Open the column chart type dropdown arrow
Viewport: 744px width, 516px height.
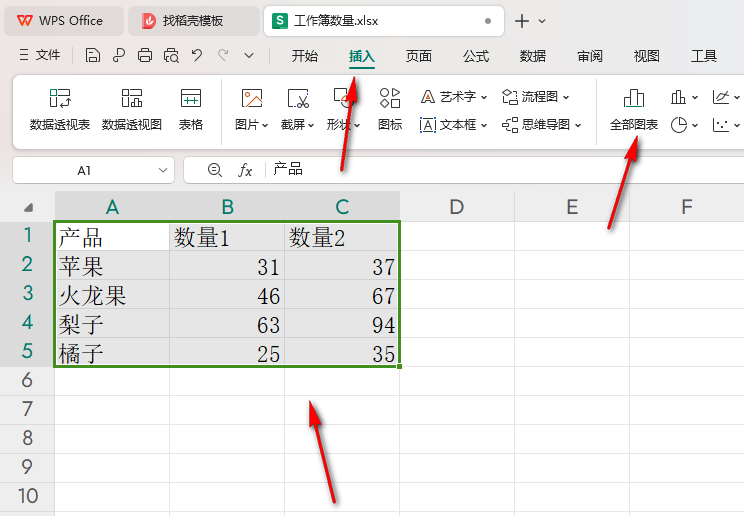[x=695, y=98]
